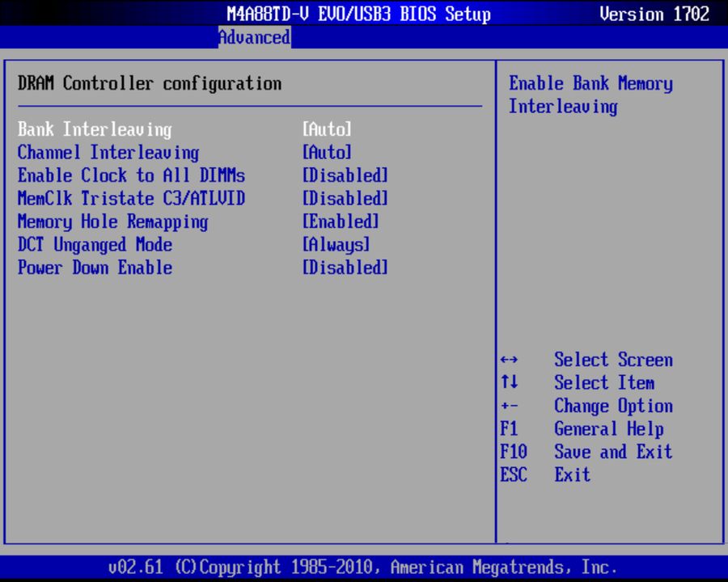Click the Bank Interleaving setting label
The image size is (728, 582).
pyautogui.click(x=95, y=129)
